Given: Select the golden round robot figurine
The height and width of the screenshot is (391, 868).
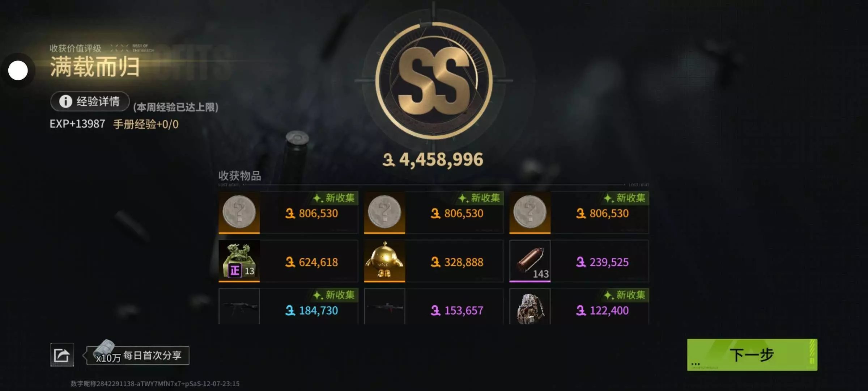Looking at the screenshot, I should click(384, 261).
